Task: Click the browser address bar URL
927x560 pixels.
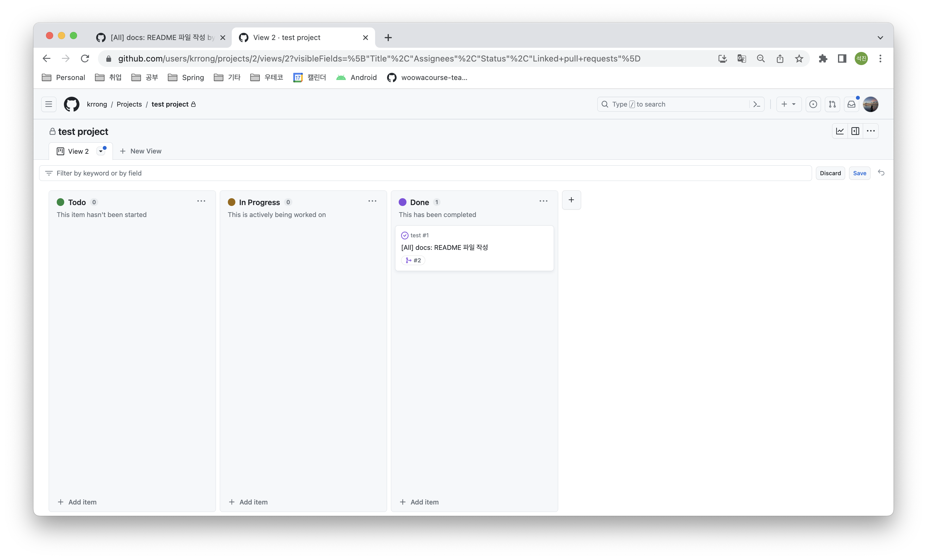Action: coord(379,58)
